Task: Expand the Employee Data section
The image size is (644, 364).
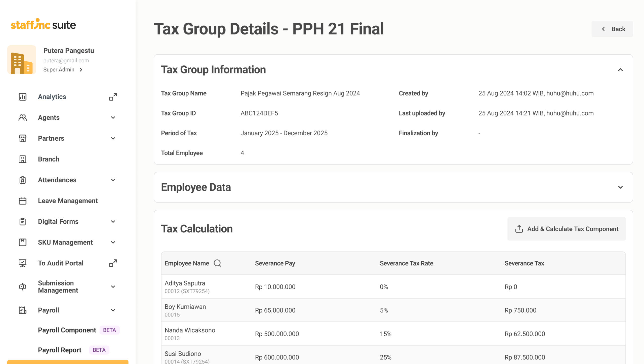Action: click(620, 187)
